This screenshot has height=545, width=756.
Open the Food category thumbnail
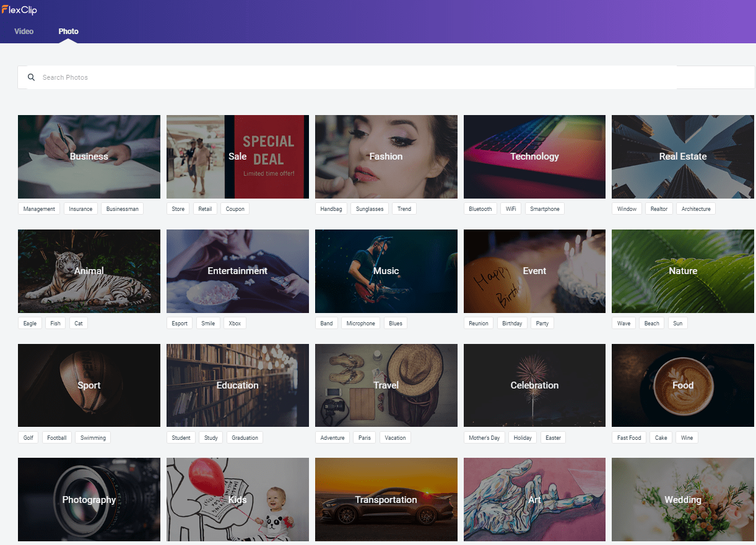pos(684,385)
